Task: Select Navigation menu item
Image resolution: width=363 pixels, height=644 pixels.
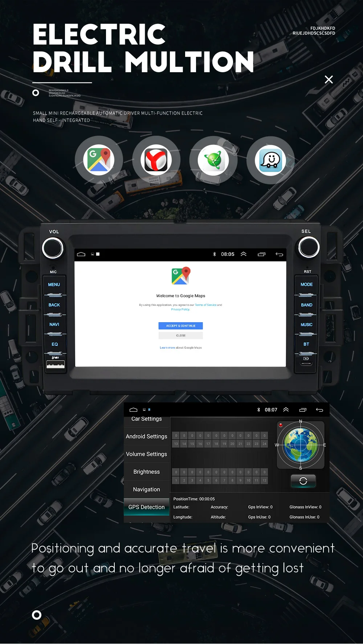Action: (147, 489)
